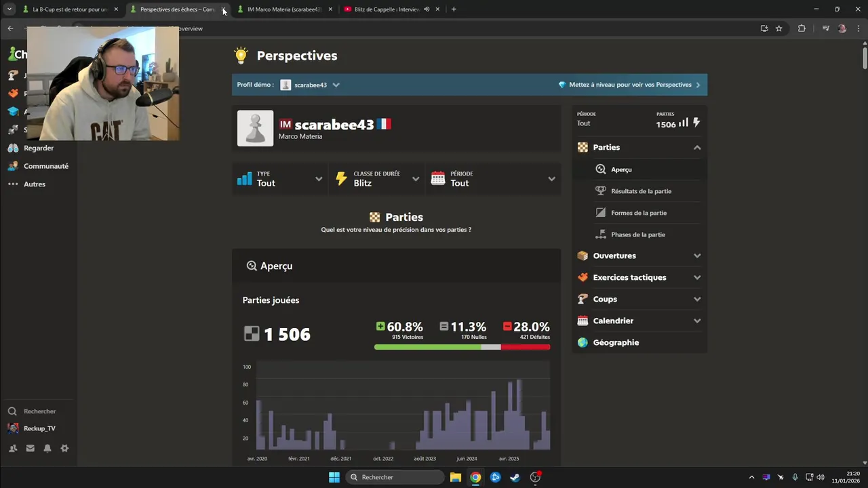Click the blitz lightning icon beside 1506

tap(696, 123)
